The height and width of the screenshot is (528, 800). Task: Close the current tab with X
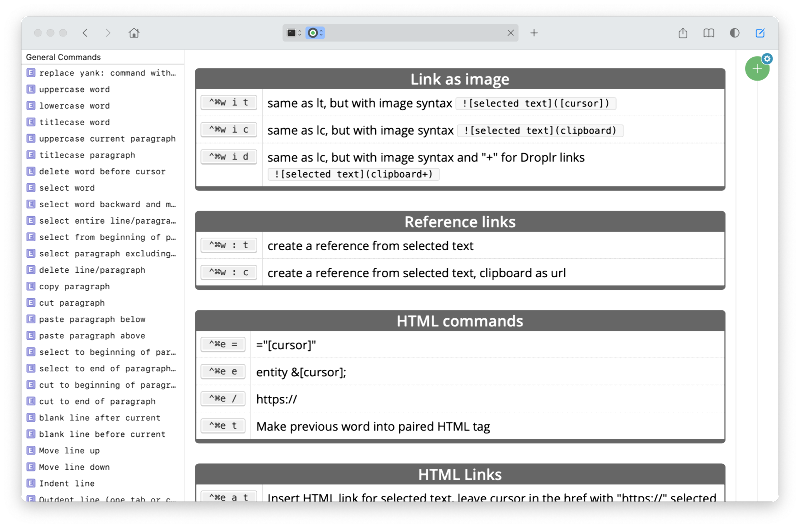coord(511,33)
